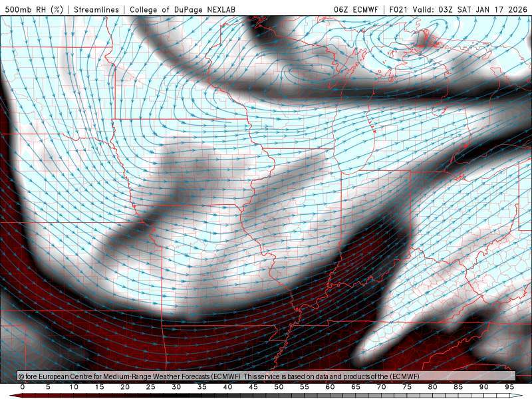This screenshot has height=399, width=532.
Task: Click the color scale label "60"
Action: (330, 387)
